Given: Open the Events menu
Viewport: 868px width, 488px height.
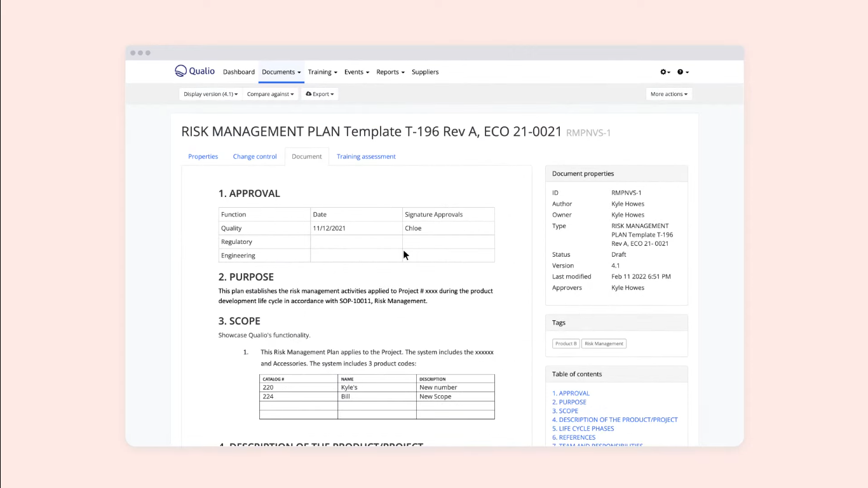Looking at the screenshot, I should tap(356, 72).
